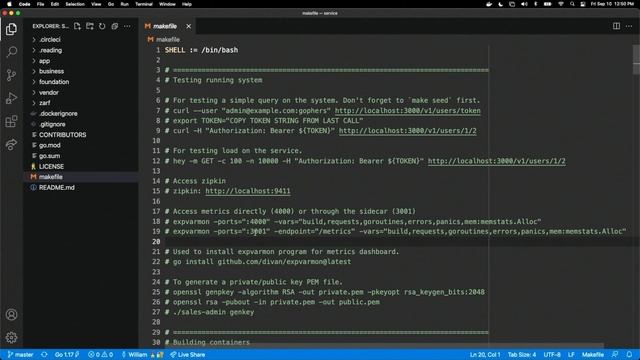Screen dimensions: 640x360
Task: Open the View menu
Action: (x=96, y=4)
